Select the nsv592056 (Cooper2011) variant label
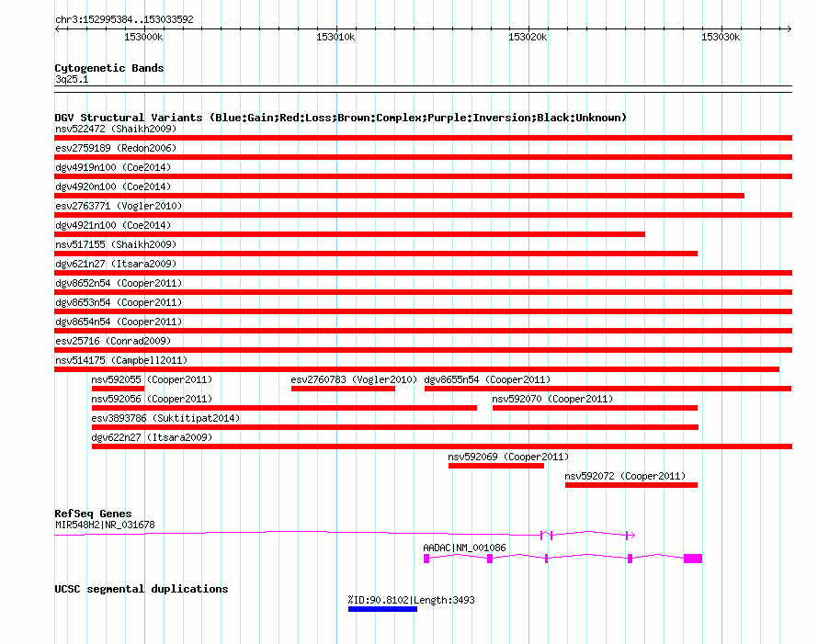Screen dimensions: 818x644 click(152, 399)
